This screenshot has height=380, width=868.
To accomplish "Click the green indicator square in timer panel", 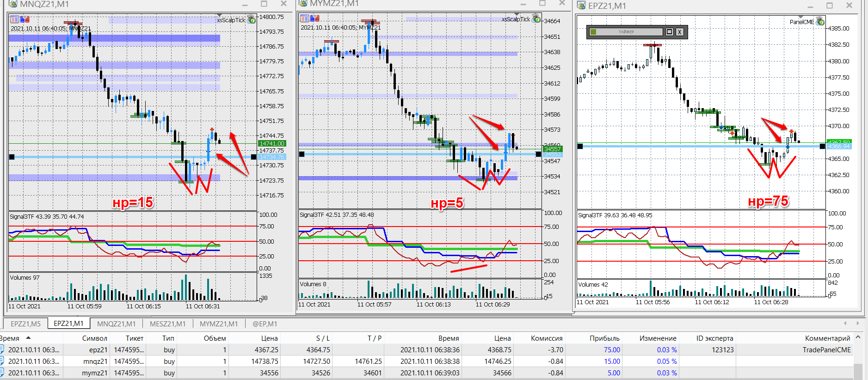I will 593,32.
